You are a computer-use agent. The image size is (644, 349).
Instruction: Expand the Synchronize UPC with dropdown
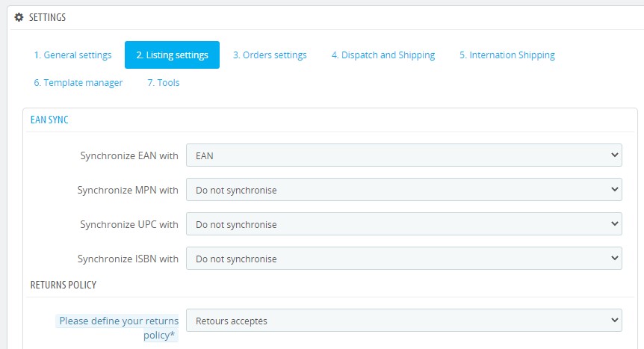(403, 224)
